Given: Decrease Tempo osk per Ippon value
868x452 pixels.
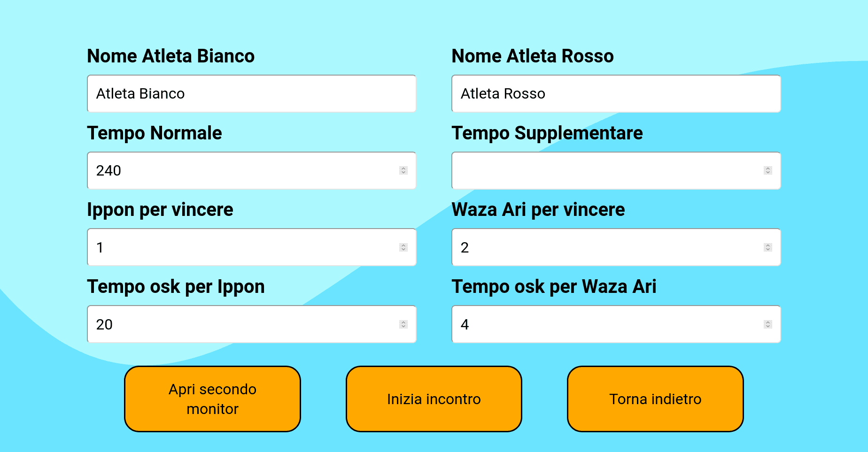Looking at the screenshot, I should click(x=403, y=327).
